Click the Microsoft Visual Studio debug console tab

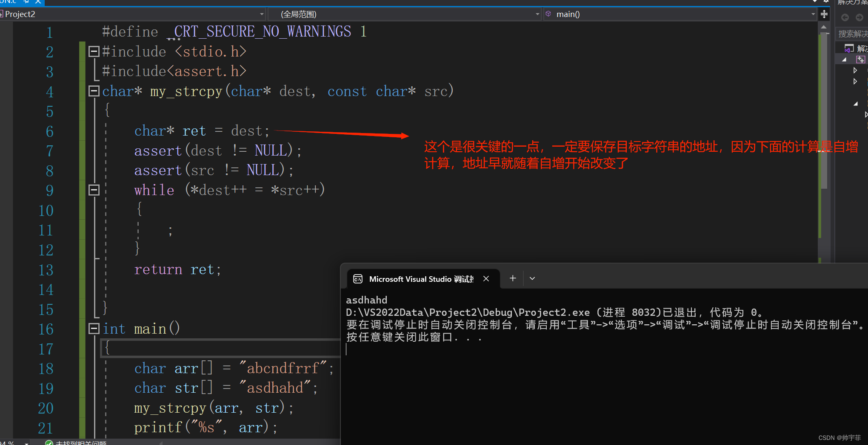click(x=423, y=279)
